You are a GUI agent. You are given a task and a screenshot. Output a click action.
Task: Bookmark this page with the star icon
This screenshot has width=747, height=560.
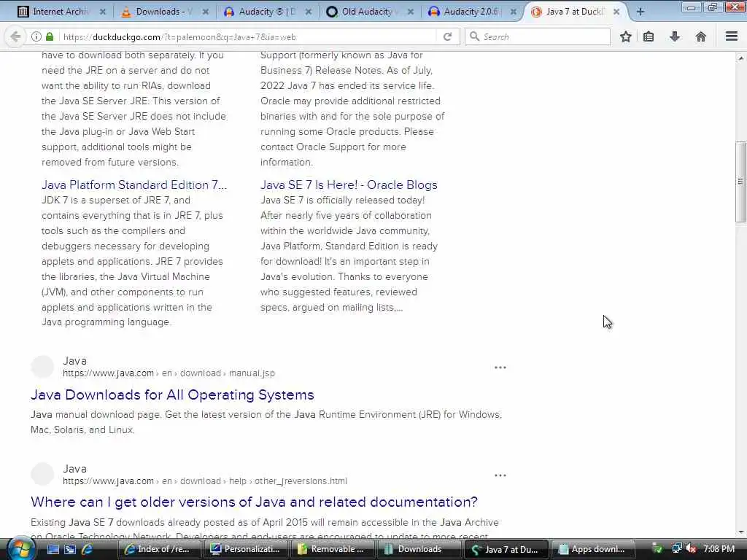(x=625, y=36)
